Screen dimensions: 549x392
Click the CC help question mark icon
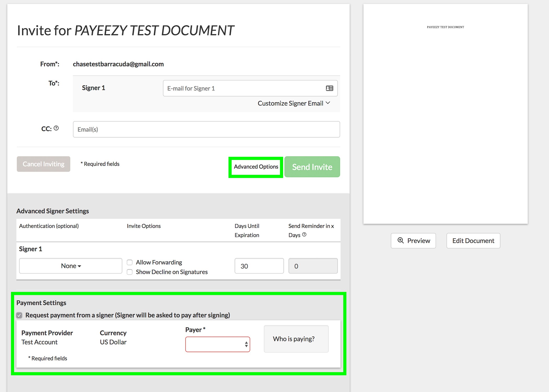coord(56,128)
